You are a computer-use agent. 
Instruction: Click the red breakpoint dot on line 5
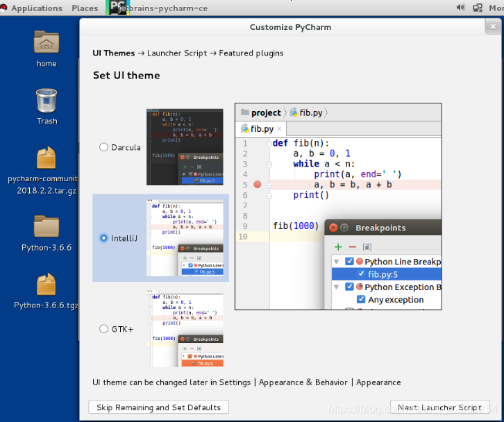[x=257, y=185]
